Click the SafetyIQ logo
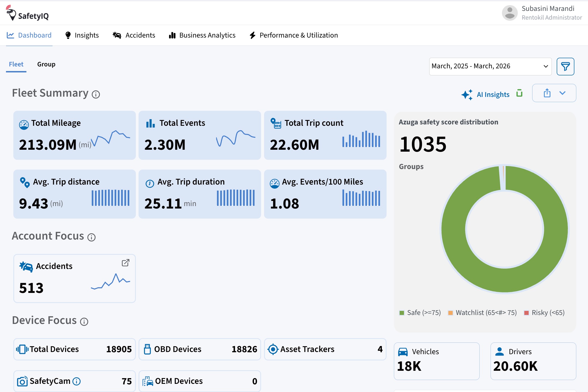The width and height of the screenshot is (588, 392). click(27, 13)
